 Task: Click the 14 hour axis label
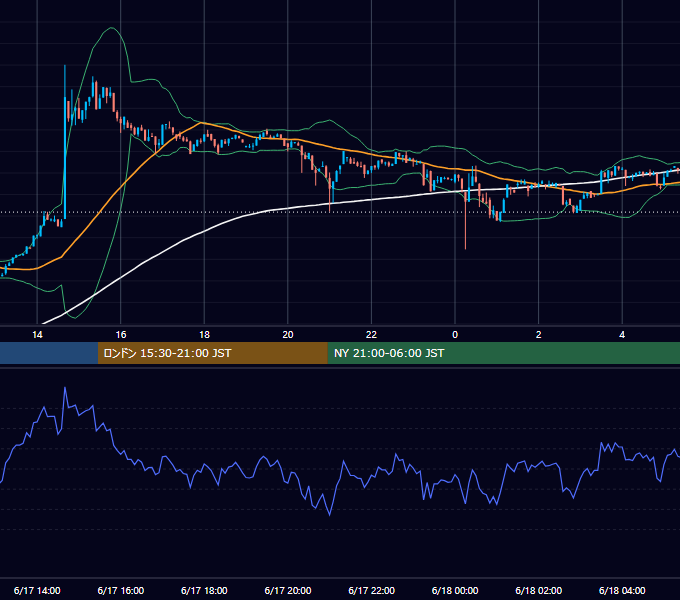tap(37, 335)
